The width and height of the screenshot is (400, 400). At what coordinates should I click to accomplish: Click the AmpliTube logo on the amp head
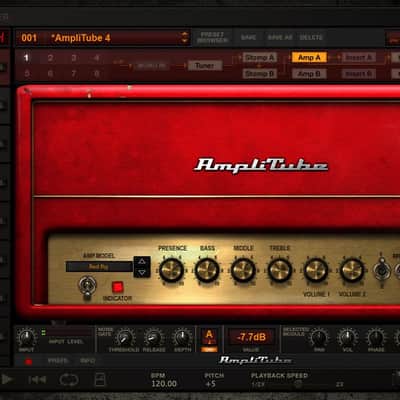pos(261,166)
